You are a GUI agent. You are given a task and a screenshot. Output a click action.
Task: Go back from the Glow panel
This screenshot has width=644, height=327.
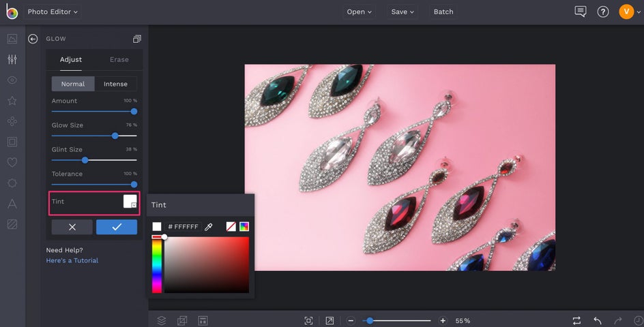[x=33, y=39]
